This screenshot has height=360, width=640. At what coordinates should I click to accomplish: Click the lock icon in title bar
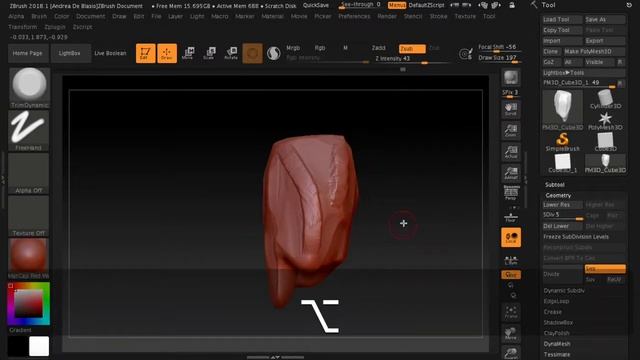coord(512,5)
